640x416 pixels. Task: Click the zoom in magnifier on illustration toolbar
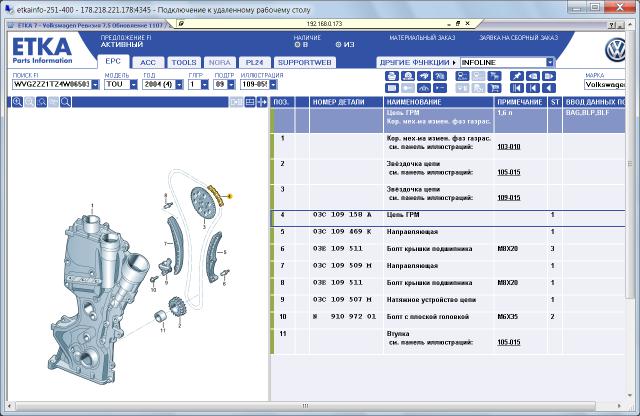coord(17,102)
